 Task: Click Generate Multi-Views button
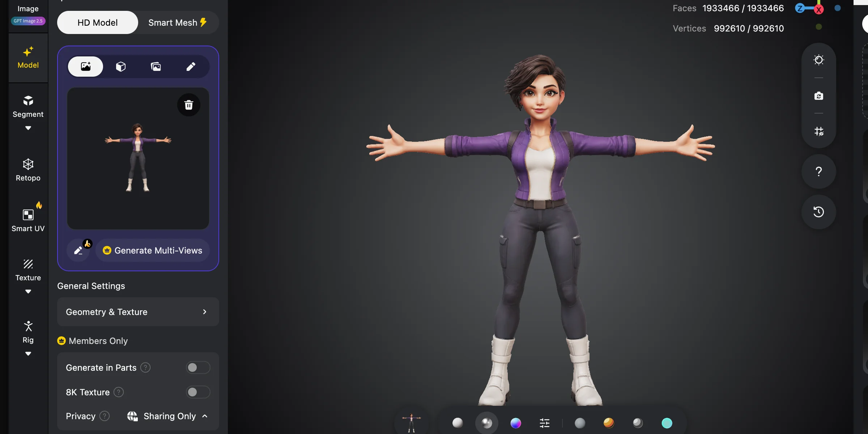(152, 250)
